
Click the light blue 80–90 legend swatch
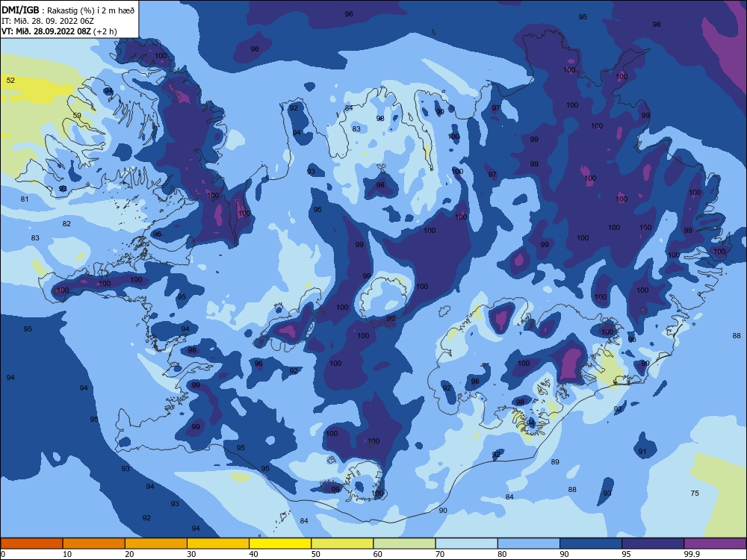tap(529, 544)
